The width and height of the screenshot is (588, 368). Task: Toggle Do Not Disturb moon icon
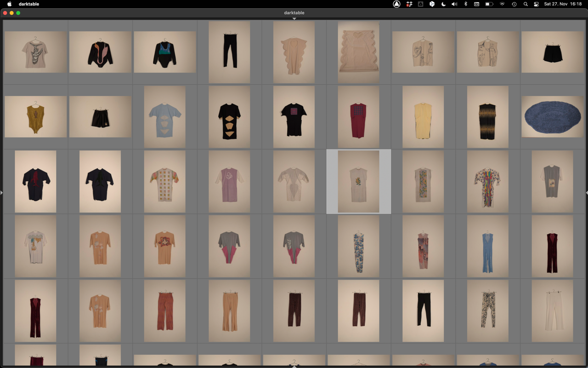443,4
